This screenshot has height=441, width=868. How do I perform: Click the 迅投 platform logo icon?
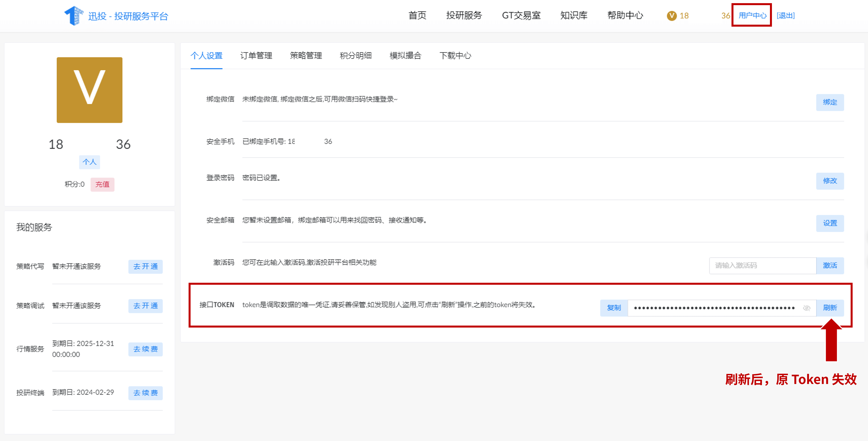point(74,16)
